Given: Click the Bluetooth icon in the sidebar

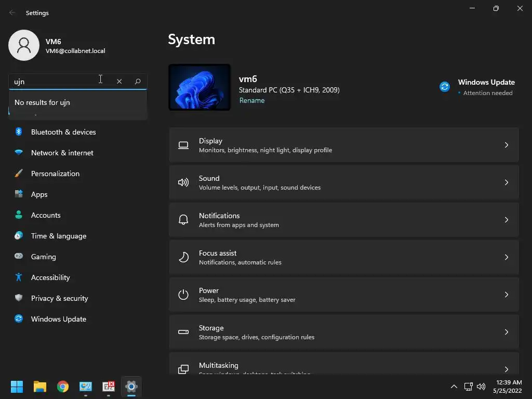Looking at the screenshot, I should pos(19,131).
